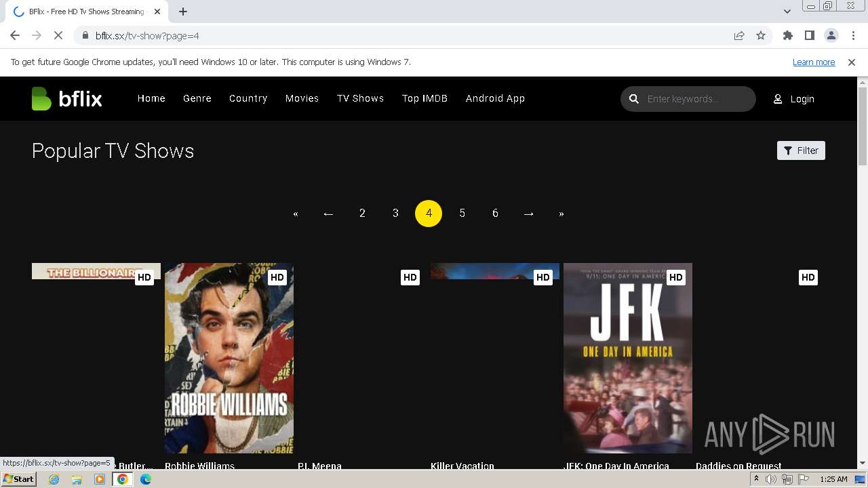The height and width of the screenshot is (488, 868).
Task: Go to page 6
Action: point(495,213)
